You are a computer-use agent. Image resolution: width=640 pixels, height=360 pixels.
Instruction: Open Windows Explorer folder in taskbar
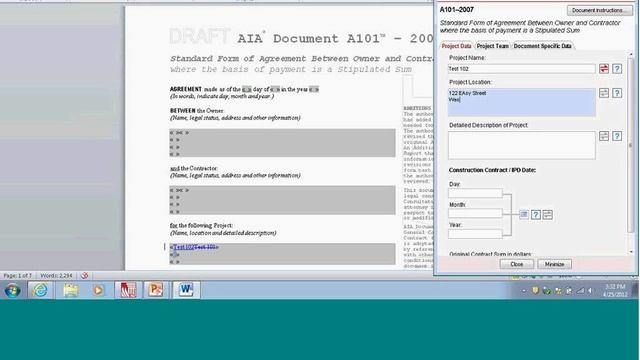click(71, 290)
